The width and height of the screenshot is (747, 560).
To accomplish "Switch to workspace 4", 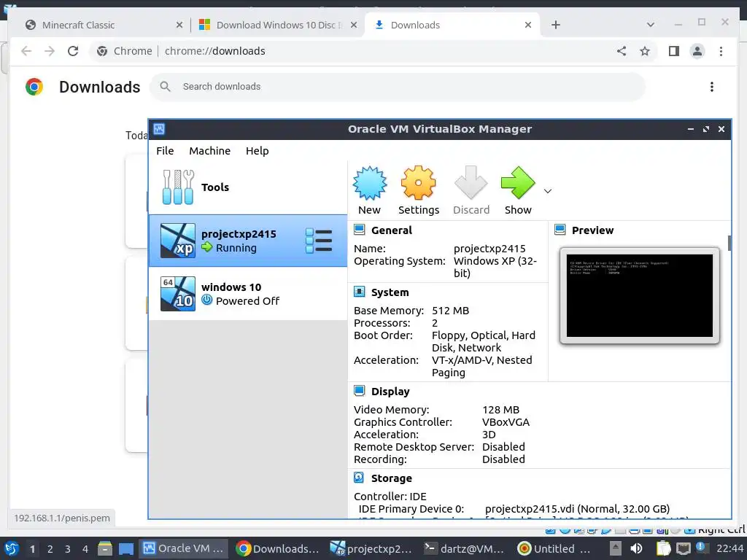I will click(x=85, y=549).
